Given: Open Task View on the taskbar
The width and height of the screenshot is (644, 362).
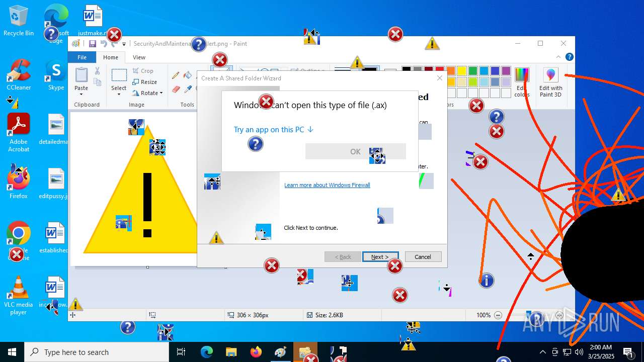Looking at the screenshot, I should (181, 352).
